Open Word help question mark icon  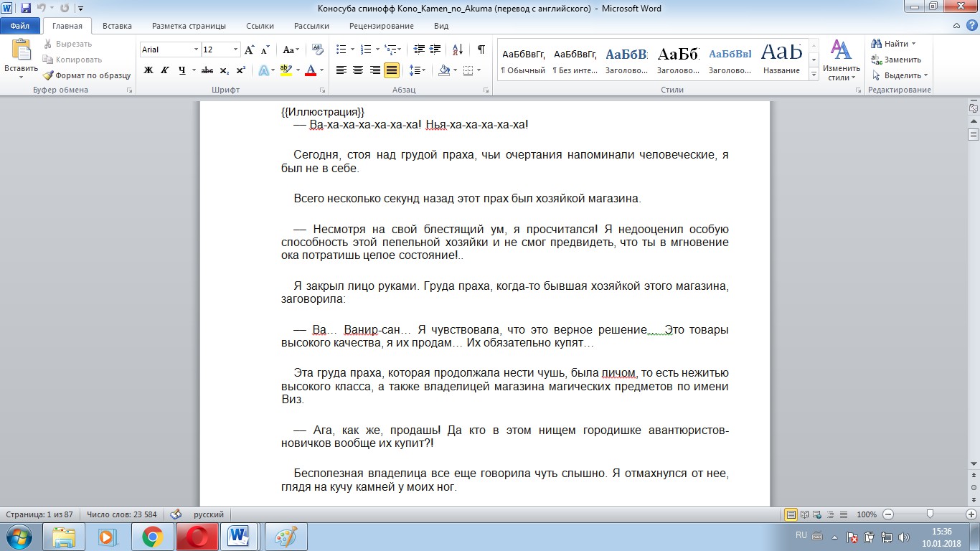click(x=971, y=26)
